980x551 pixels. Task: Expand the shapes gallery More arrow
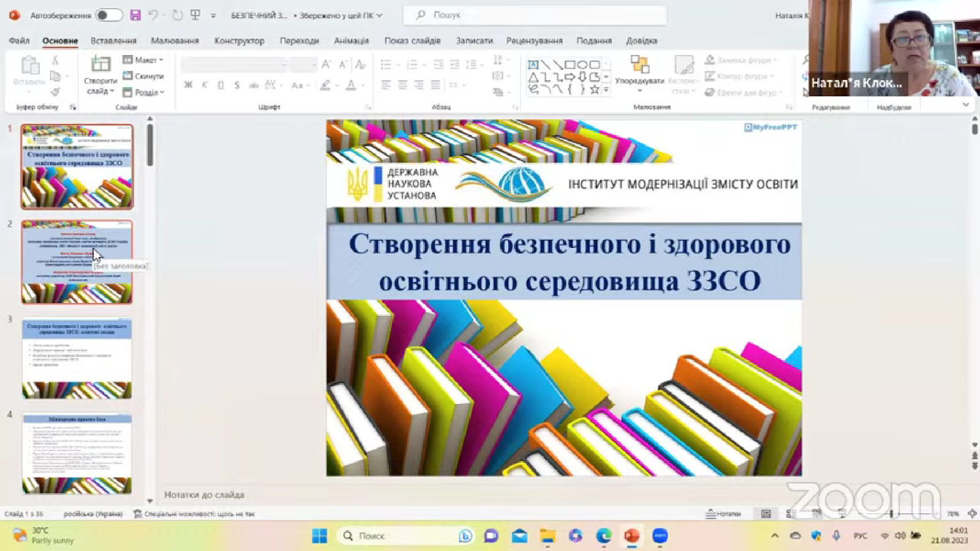coord(606,90)
